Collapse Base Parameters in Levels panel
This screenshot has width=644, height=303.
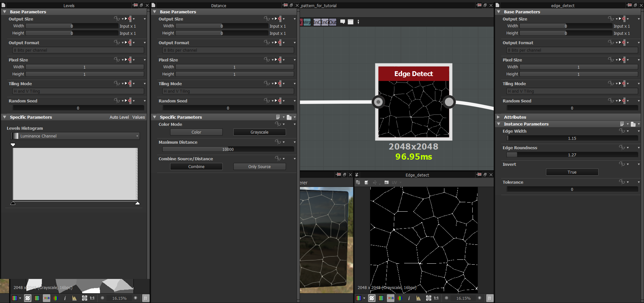point(5,12)
